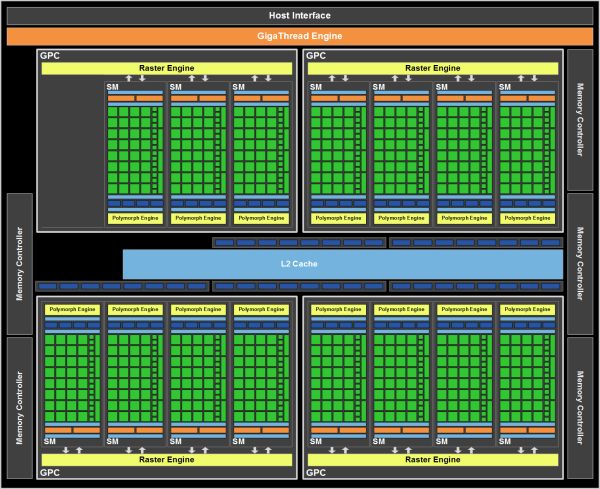
Task: Click the bottom-right Memory Controller block
Action: pos(580,408)
